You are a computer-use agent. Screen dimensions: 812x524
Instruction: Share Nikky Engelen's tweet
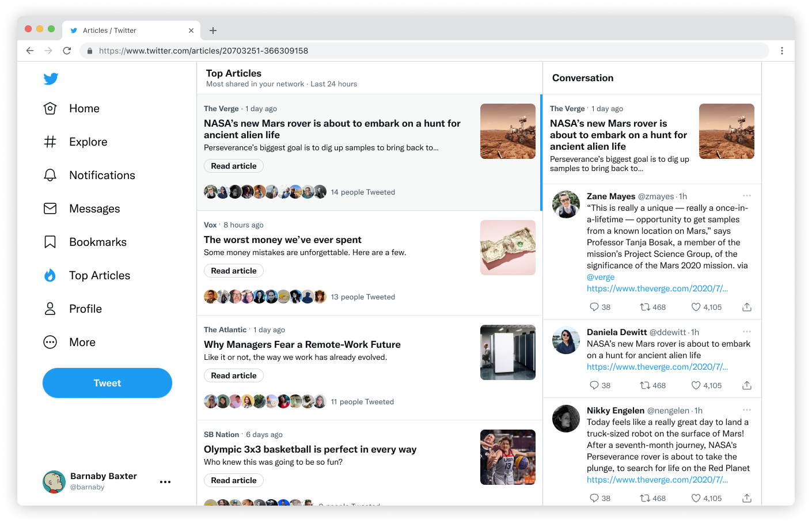tap(747, 498)
